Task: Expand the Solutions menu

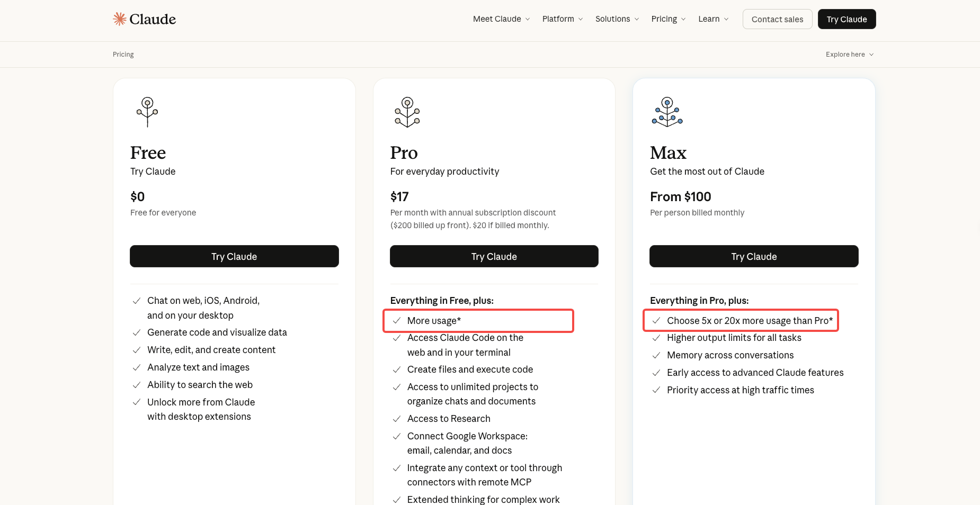Action: point(617,19)
